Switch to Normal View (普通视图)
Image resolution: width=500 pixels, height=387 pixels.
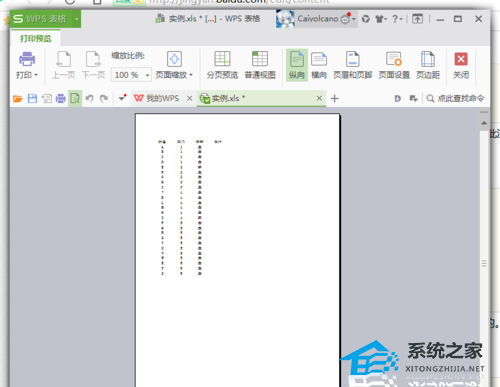tap(260, 65)
